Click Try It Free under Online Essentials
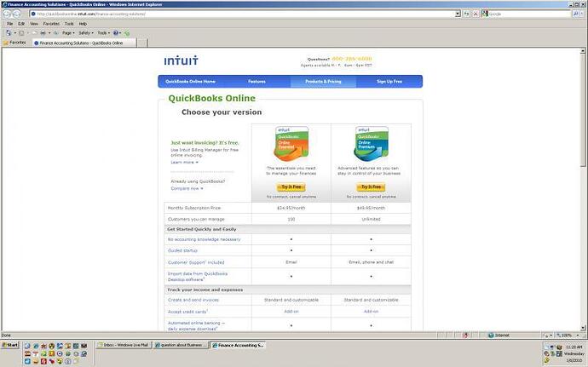 [291, 187]
